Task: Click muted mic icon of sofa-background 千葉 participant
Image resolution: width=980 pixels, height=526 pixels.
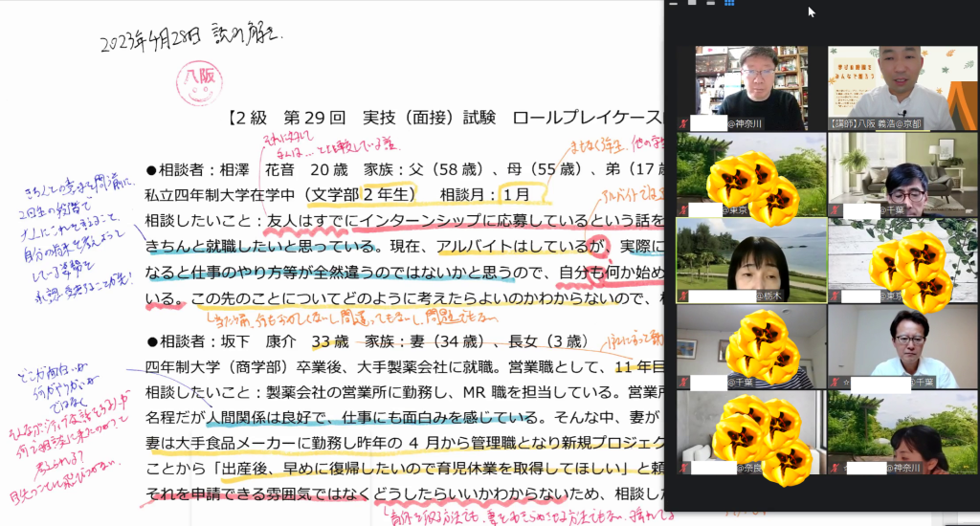Action: 835,209
